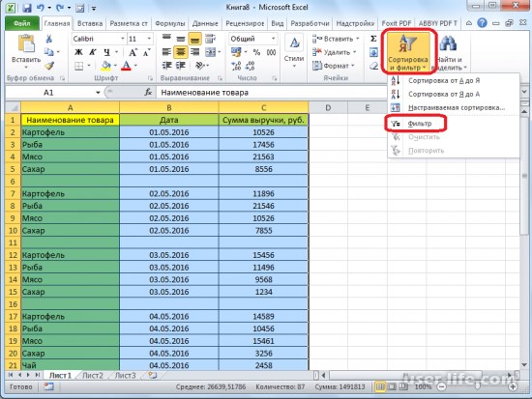Viewport: 532px width, 399px height.
Task: Click zoom slider on status bar
Action: (477, 386)
